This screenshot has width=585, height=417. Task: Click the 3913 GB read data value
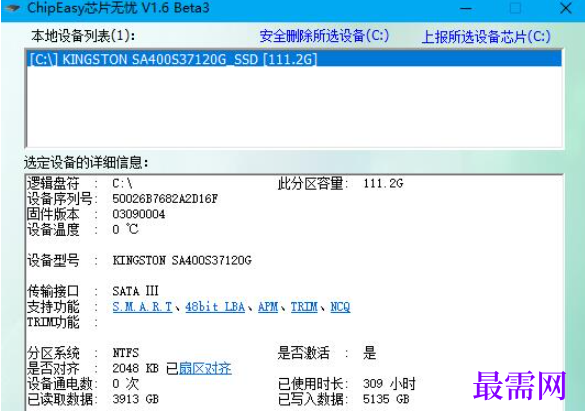(x=135, y=399)
